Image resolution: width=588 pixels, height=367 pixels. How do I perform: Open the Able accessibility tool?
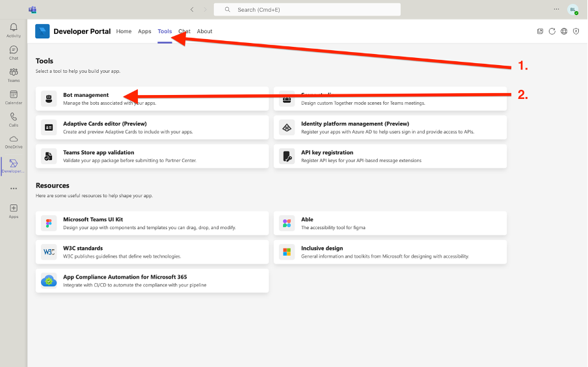pyautogui.click(x=390, y=223)
